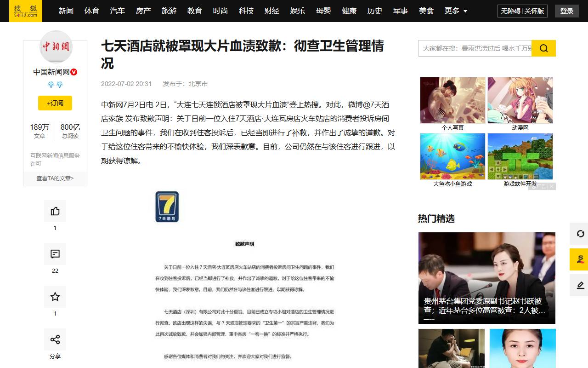This screenshot has height=368, width=588.
Task: Subscribe with the +订阅 button
Action: [55, 103]
